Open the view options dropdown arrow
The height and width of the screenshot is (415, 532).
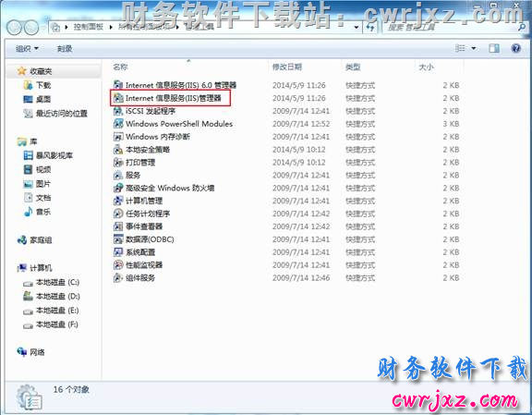474,49
